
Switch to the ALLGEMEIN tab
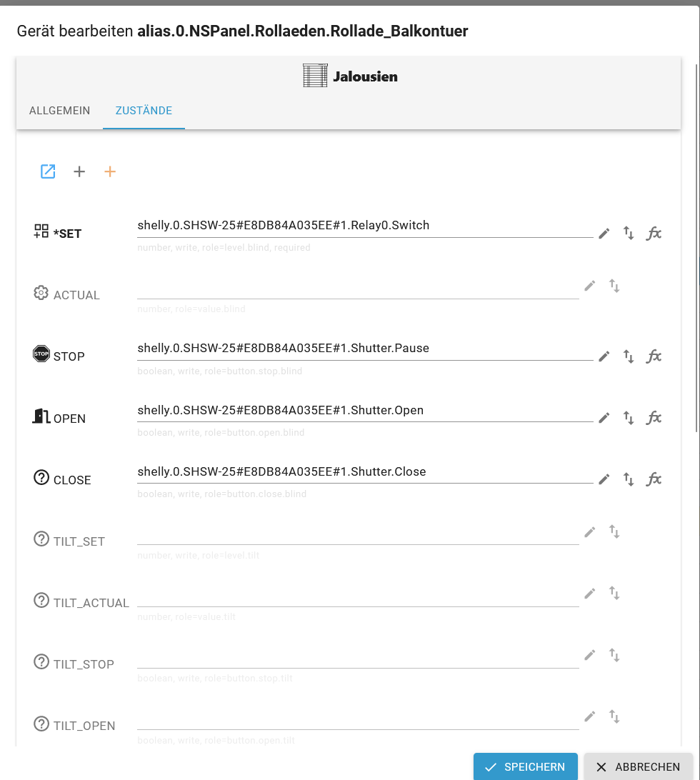point(59,111)
